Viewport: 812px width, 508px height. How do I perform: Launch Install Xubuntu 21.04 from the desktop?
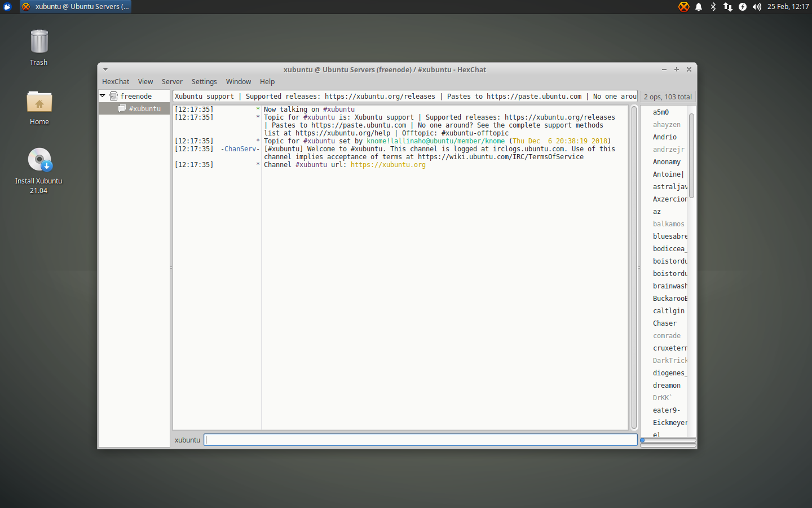pyautogui.click(x=38, y=160)
